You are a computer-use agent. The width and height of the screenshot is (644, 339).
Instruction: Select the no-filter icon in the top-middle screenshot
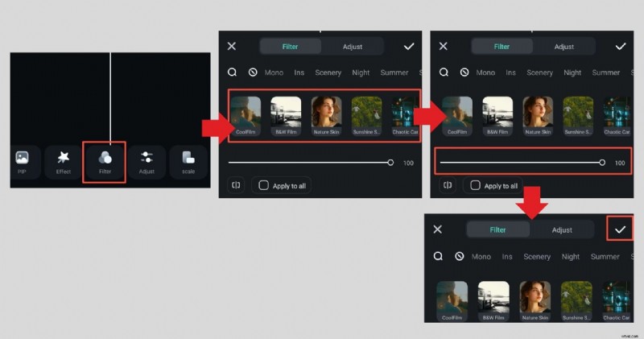253,72
